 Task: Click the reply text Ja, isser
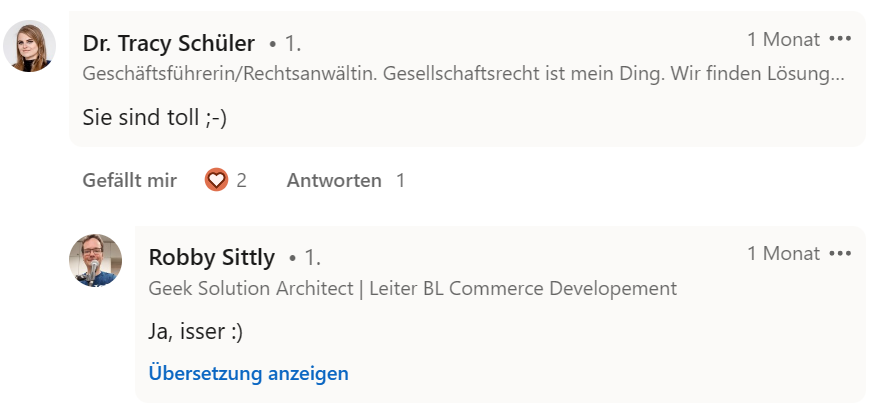[x=195, y=331]
